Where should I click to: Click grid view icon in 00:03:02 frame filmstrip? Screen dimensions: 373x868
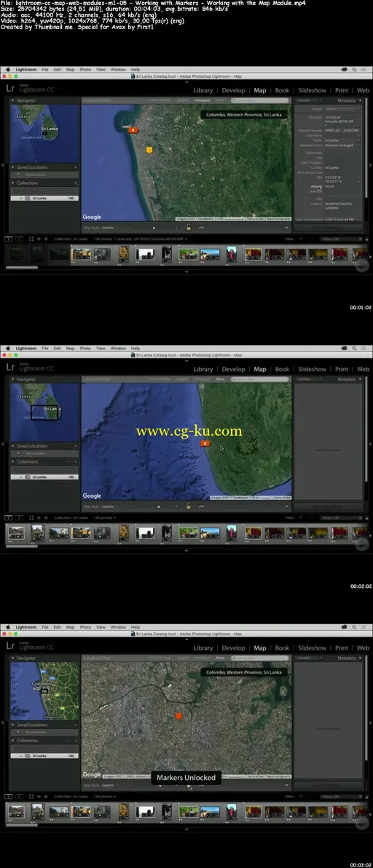click(31, 797)
